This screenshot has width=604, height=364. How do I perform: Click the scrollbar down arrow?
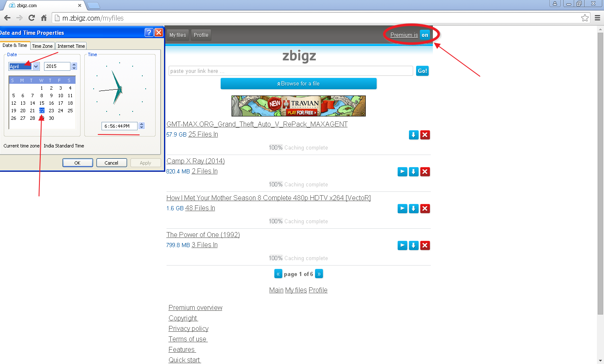(601, 361)
